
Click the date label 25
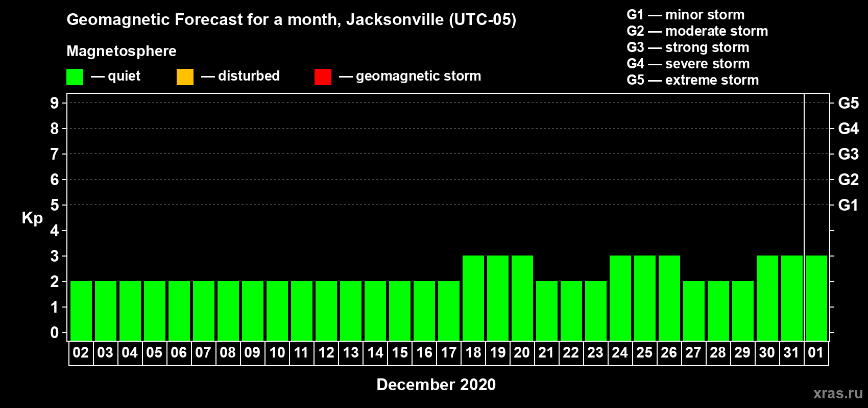(x=644, y=352)
